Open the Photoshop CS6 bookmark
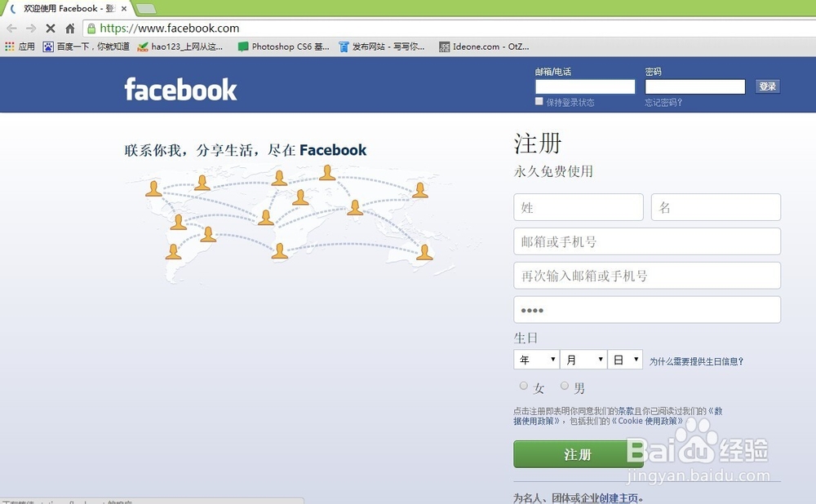 [x=284, y=46]
